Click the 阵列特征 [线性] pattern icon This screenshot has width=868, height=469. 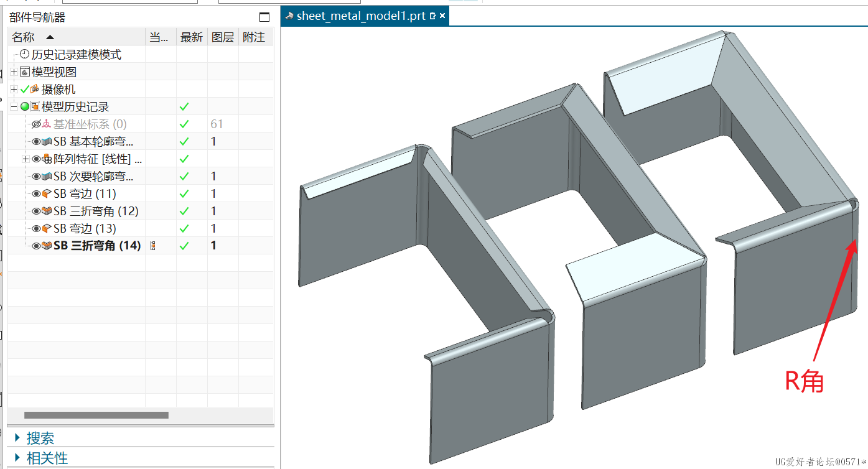click(x=46, y=159)
